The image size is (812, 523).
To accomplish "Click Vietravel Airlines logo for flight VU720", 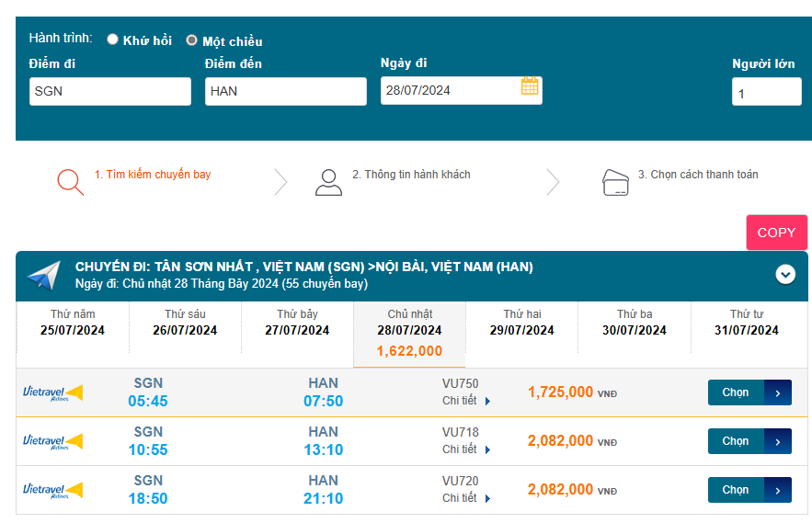I will click(52, 490).
